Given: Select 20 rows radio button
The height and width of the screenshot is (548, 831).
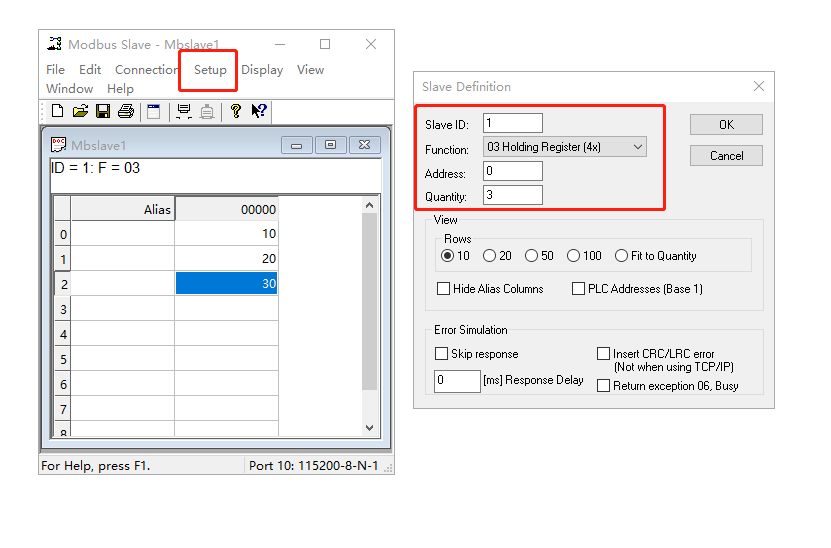Looking at the screenshot, I should [489, 256].
